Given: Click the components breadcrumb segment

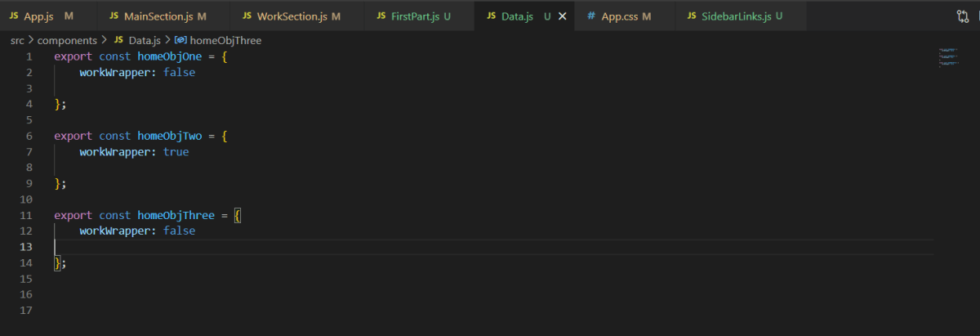Looking at the screenshot, I should 67,40.
